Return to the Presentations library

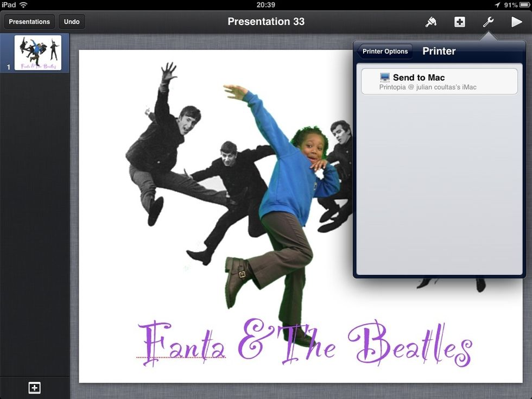coord(29,22)
